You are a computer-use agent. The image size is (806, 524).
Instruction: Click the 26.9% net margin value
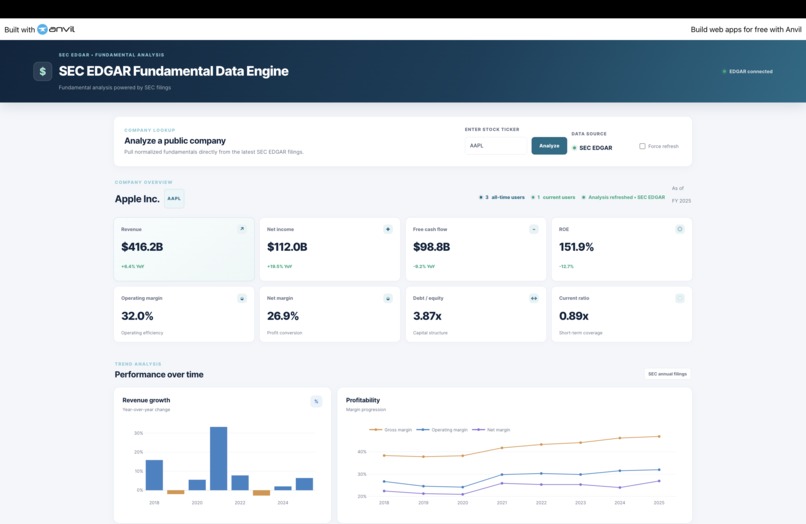(283, 316)
